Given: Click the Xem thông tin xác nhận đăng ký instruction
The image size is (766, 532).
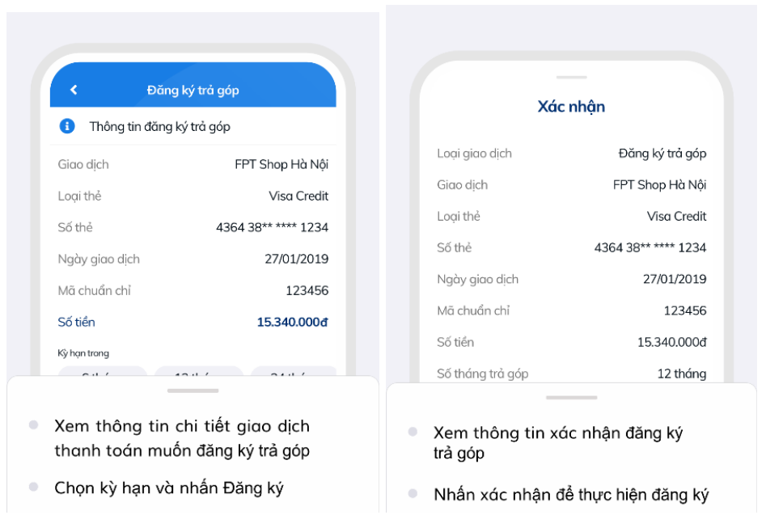Looking at the screenshot, I should [x=558, y=442].
